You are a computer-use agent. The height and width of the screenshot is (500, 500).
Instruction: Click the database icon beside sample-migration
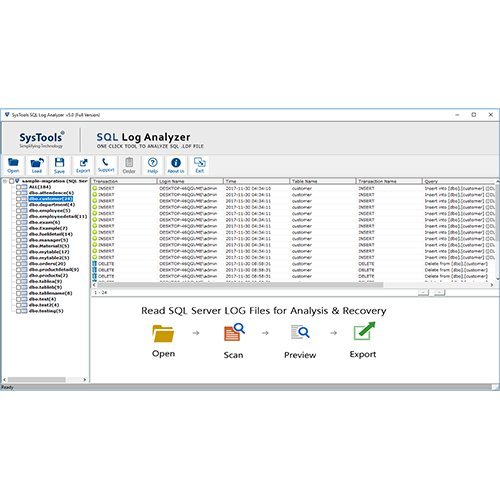(x=17, y=181)
